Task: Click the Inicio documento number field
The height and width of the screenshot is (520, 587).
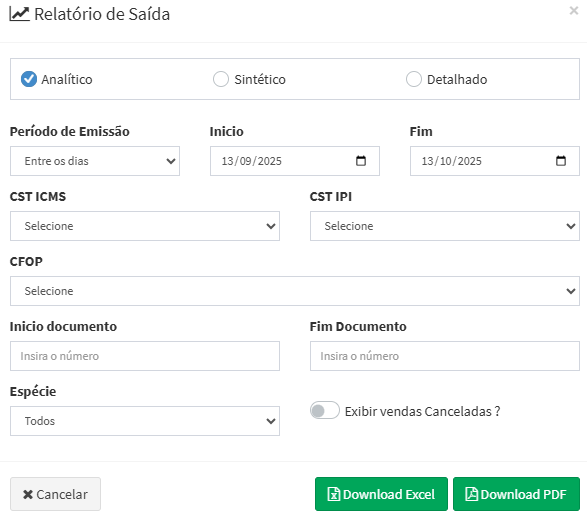Action: [145, 356]
